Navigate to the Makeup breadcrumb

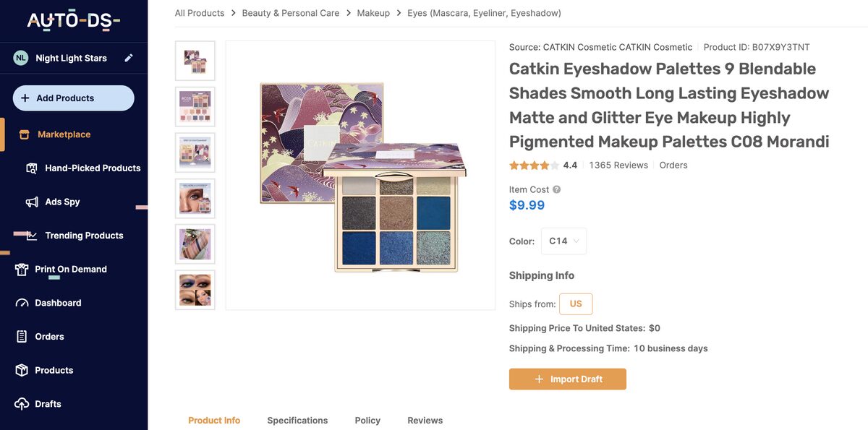pyautogui.click(x=373, y=12)
